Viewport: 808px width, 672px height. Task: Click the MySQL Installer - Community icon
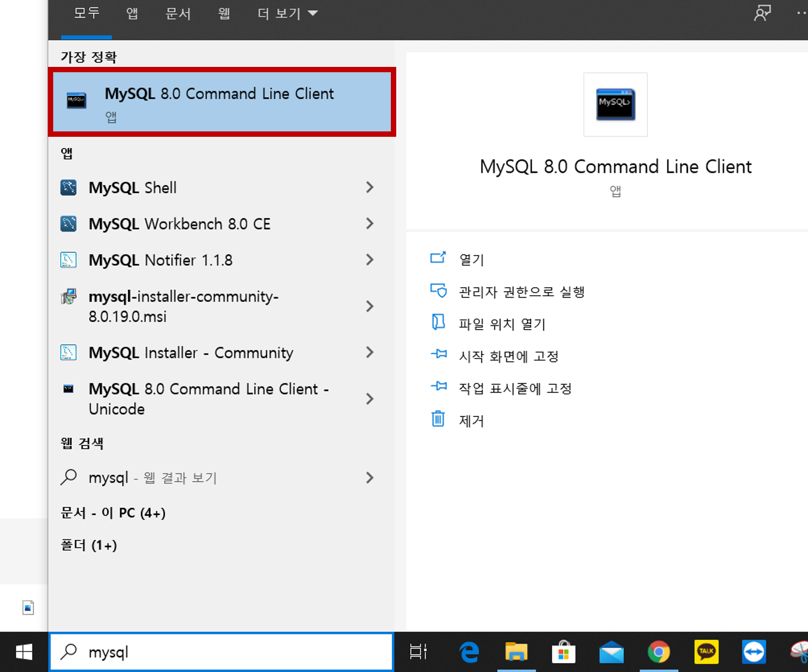coord(69,352)
